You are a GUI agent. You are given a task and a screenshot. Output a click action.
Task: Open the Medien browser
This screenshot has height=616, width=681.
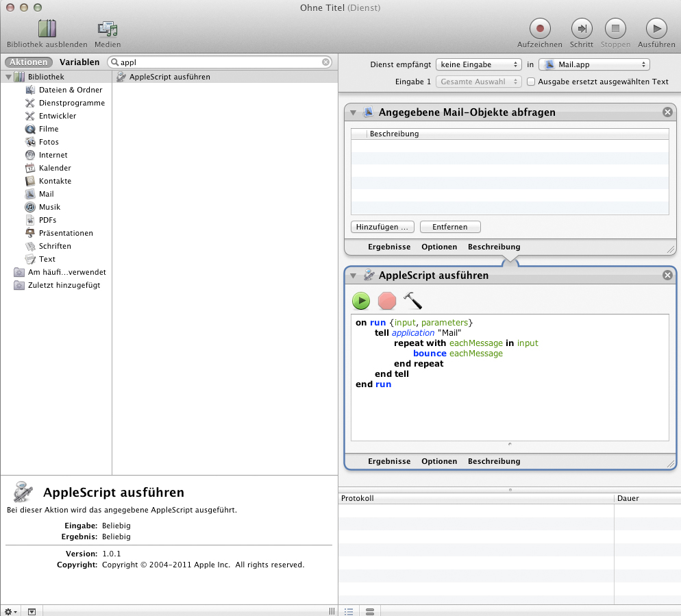(108, 34)
